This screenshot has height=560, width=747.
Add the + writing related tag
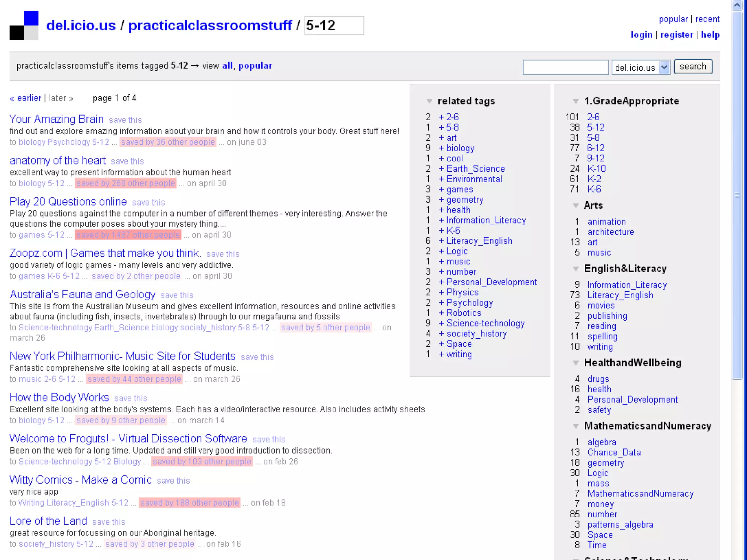tap(455, 354)
